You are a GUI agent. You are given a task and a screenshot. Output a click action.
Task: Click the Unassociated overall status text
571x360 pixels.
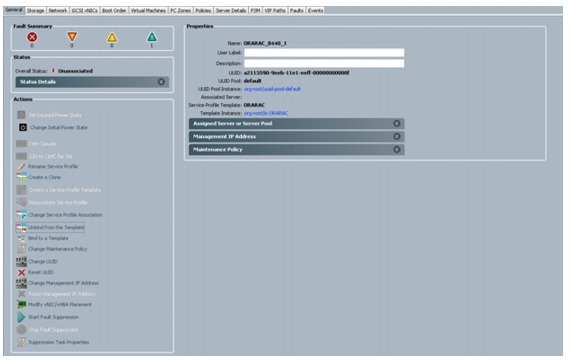click(x=75, y=71)
